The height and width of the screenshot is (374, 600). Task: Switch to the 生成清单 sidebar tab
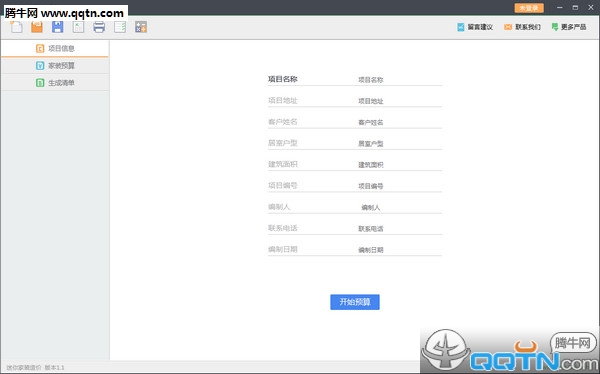(x=55, y=83)
